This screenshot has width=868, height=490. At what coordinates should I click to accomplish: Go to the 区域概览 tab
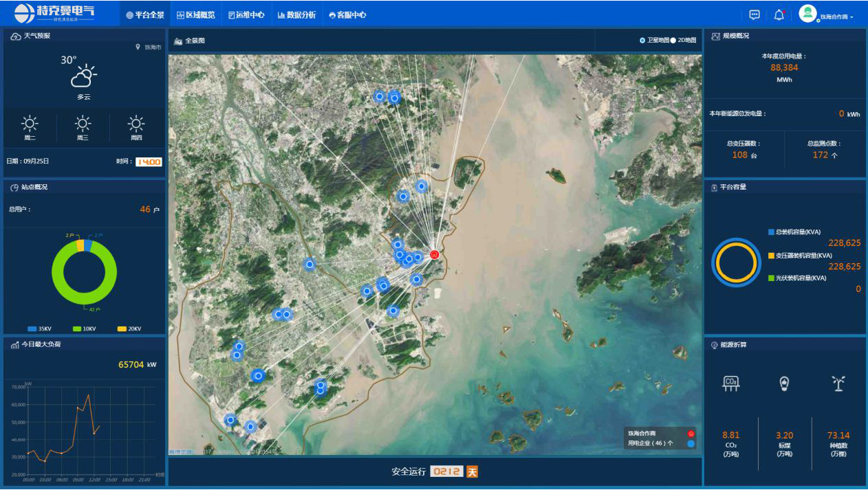(195, 14)
